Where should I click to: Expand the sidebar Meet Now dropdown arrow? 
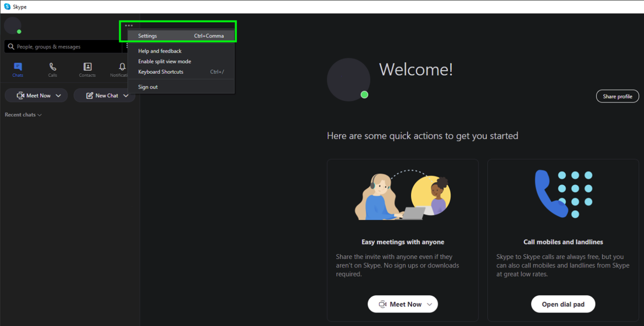tap(58, 96)
